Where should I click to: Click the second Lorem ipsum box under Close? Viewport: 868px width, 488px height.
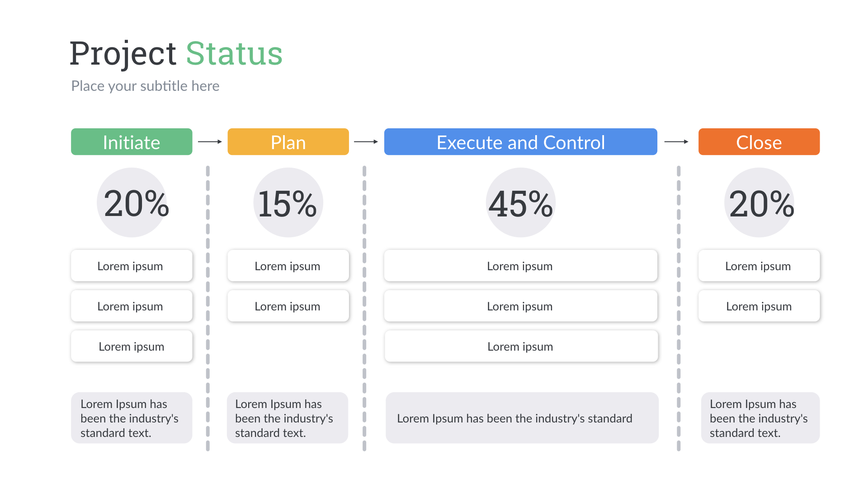point(759,306)
